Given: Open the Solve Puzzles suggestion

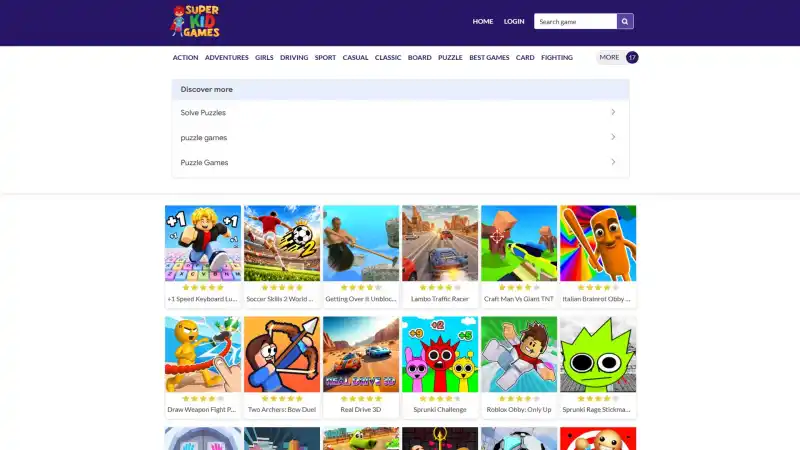Looking at the screenshot, I should tap(401, 112).
